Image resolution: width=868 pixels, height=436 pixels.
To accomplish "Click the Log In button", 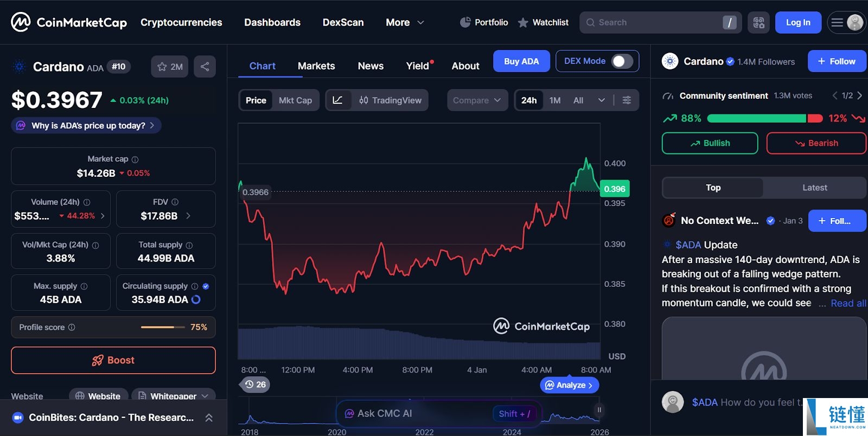I will 798,23.
